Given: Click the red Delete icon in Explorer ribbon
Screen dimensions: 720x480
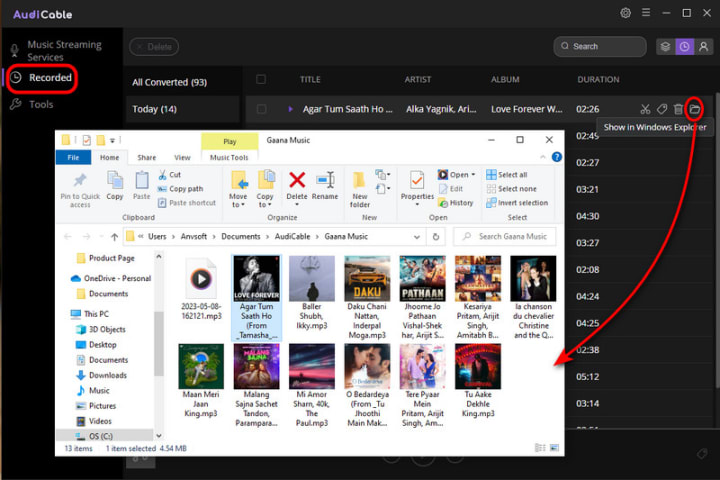Looking at the screenshot, I should 297,180.
